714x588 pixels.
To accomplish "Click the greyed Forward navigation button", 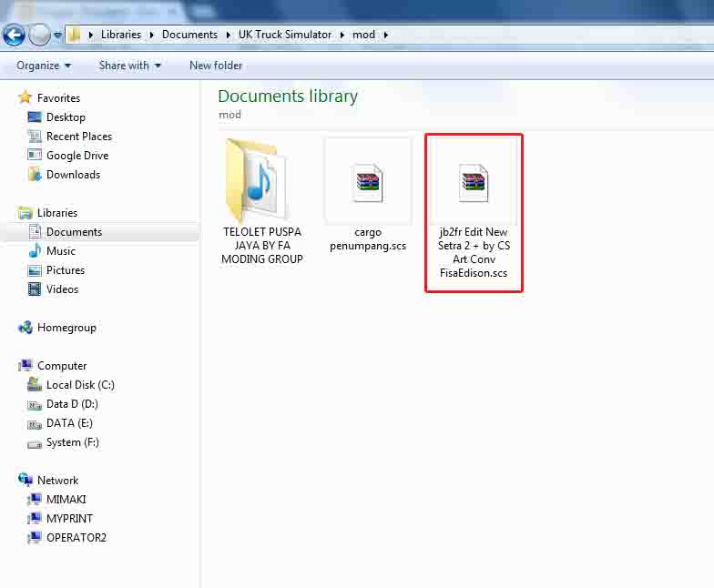I will click(39, 35).
